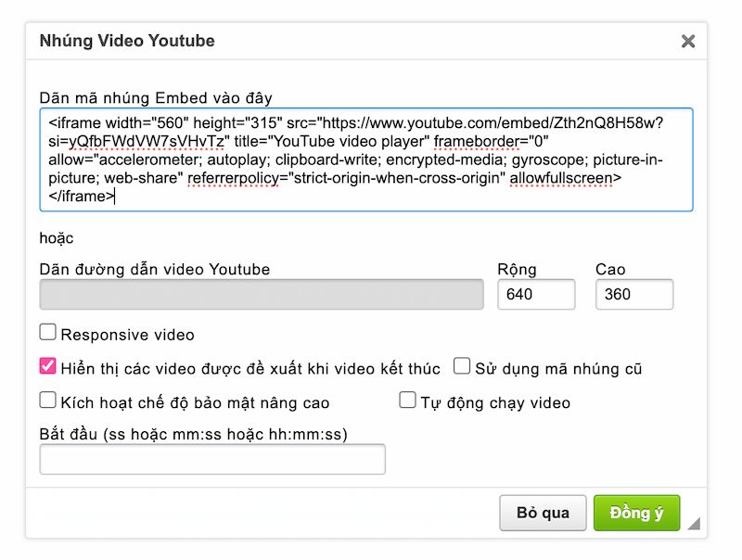Click inside the embed code text area

coord(365,159)
